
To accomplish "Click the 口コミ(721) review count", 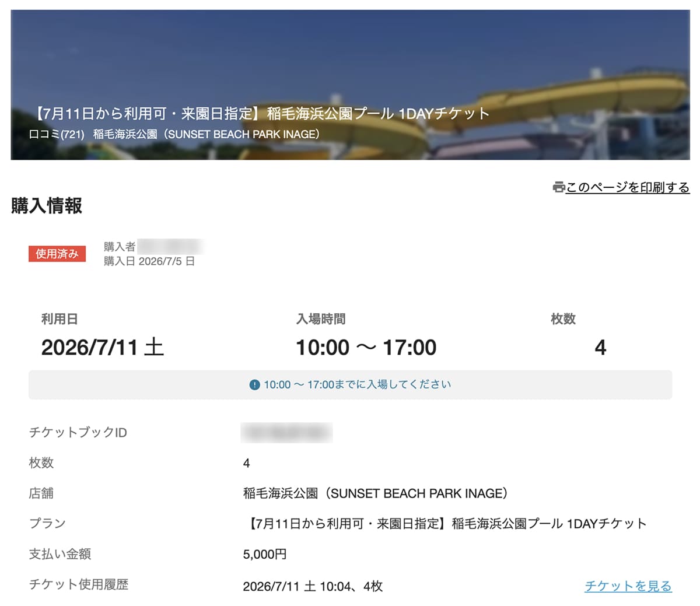I will pyautogui.click(x=57, y=134).
